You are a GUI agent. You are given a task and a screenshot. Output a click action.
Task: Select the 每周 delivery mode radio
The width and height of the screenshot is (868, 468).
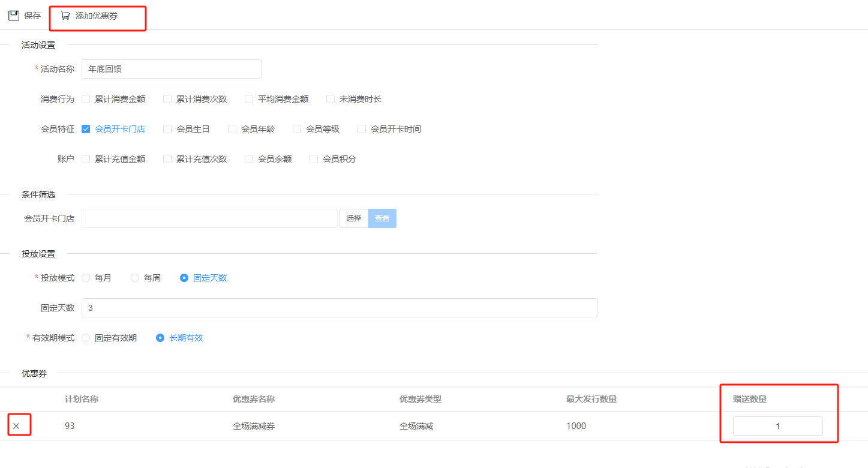click(x=135, y=278)
